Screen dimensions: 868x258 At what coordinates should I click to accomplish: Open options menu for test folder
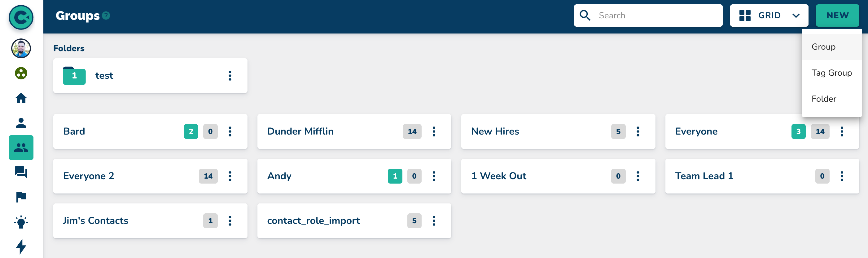point(230,76)
